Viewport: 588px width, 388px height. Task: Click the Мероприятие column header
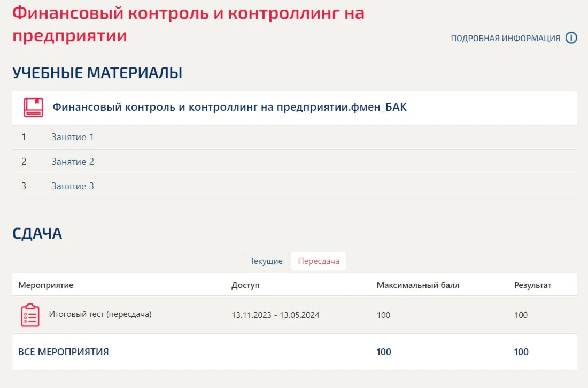[46, 285]
